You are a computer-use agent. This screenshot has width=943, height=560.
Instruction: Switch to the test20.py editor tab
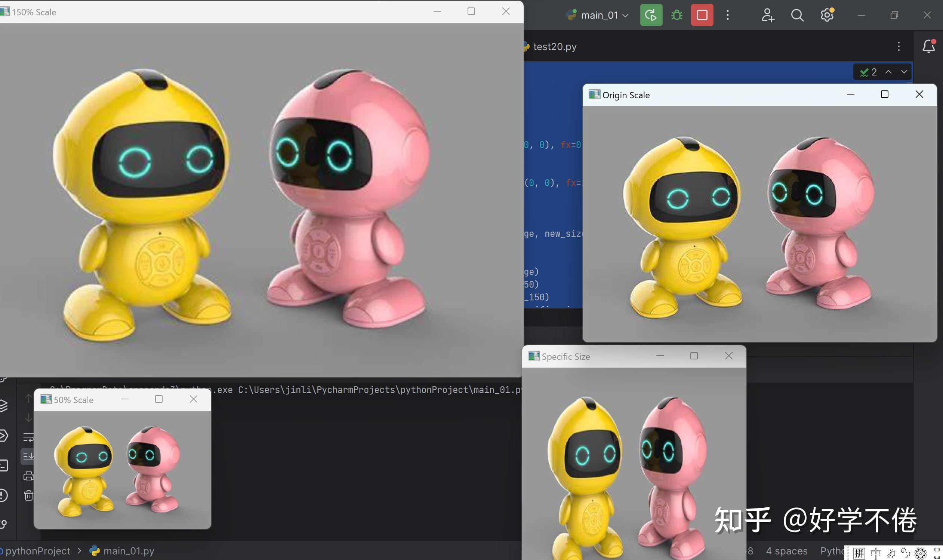[554, 46]
